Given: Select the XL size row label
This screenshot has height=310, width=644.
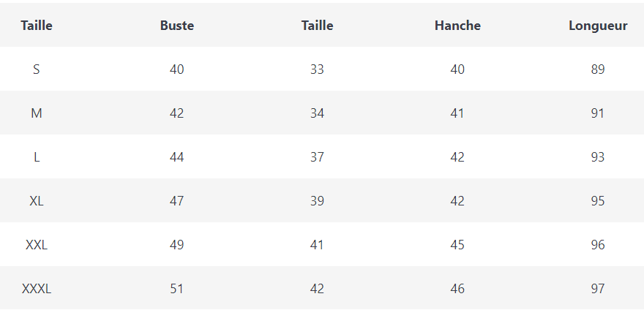Looking at the screenshot, I should (37, 201).
